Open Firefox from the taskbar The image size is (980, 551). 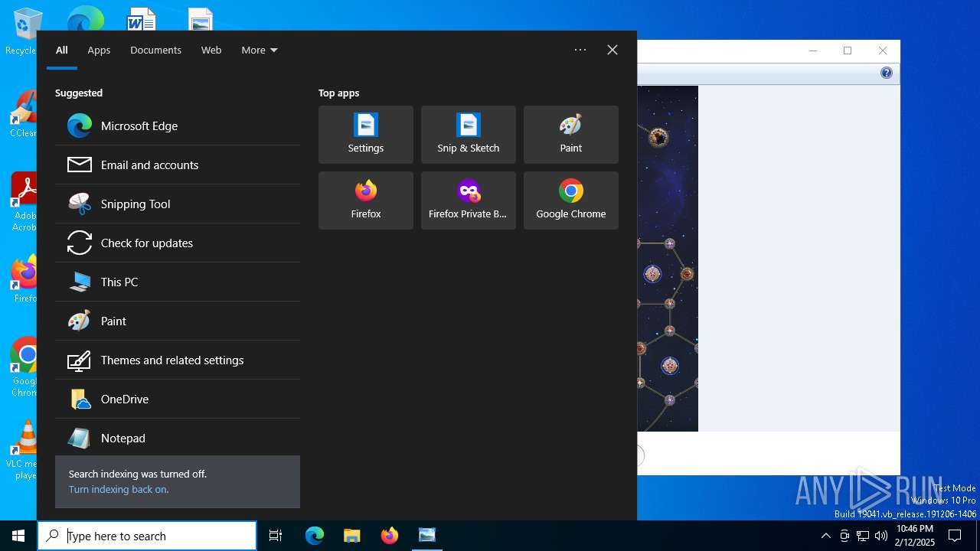[x=389, y=536]
